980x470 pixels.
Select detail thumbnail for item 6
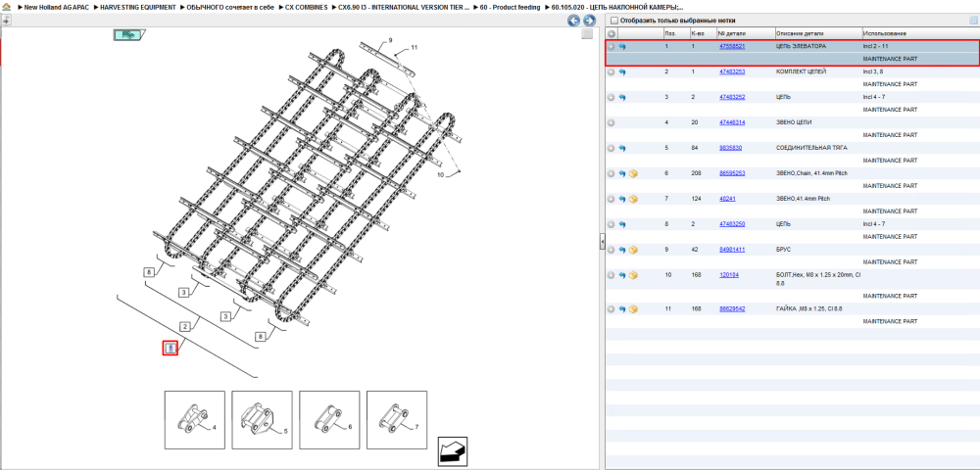pyautogui.click(x=329, y=420)
